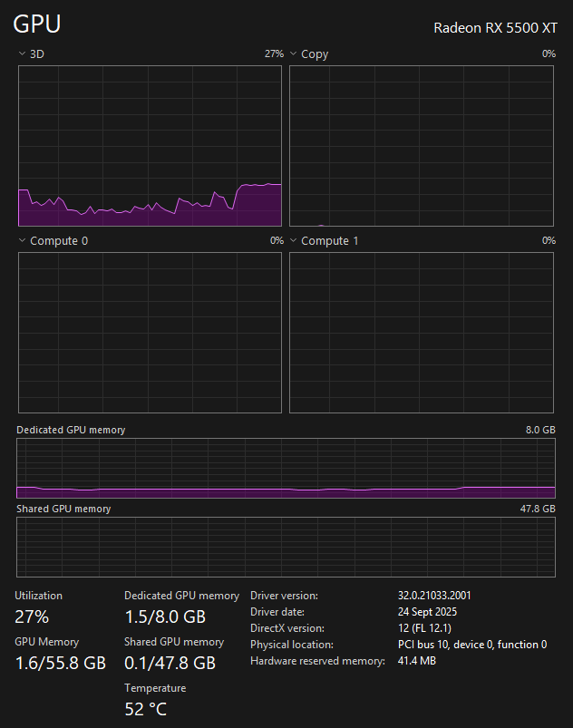Click the Dedicated GPU memory graph label
Viewport: 573px width, 728px height.
71,430
